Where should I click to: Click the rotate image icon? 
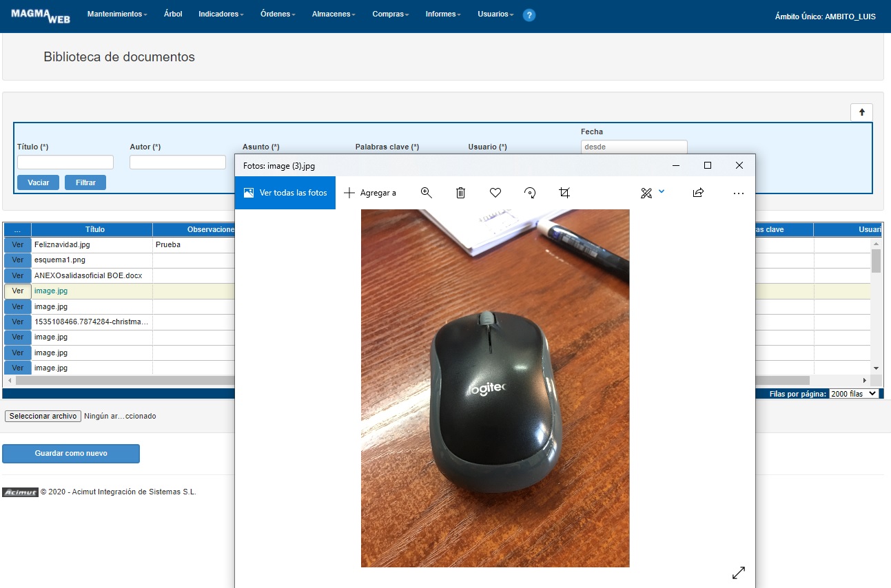(x=530, y=193)
